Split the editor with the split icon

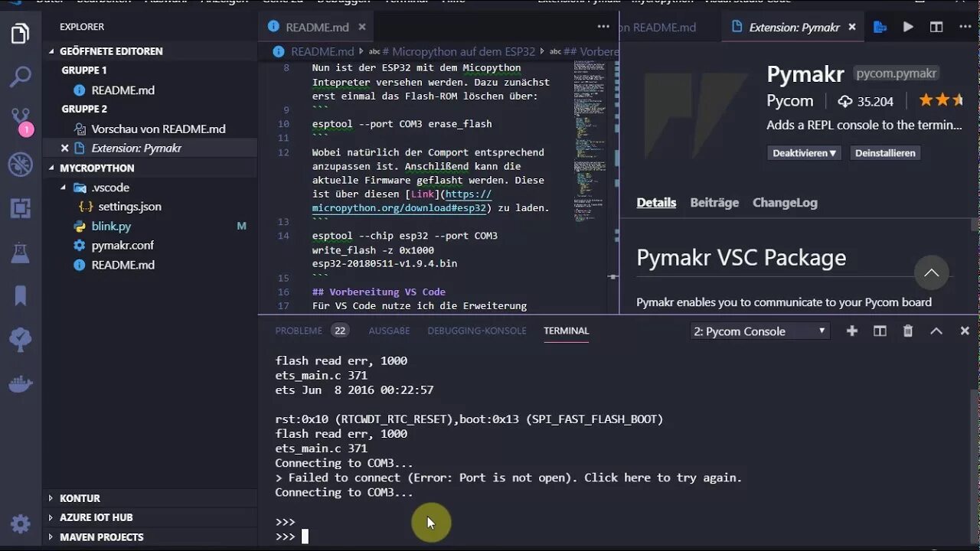pyautogui.click(x=936, y=27)
